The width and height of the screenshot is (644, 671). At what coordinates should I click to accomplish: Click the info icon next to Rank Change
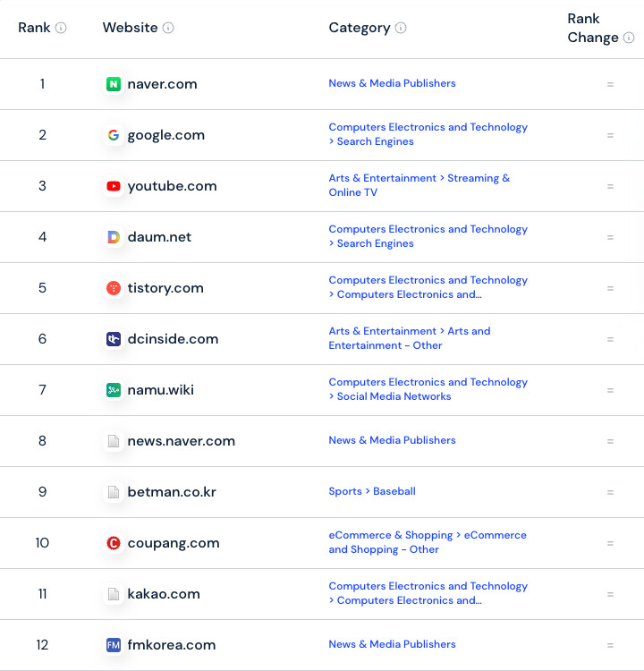coord(629,38)
